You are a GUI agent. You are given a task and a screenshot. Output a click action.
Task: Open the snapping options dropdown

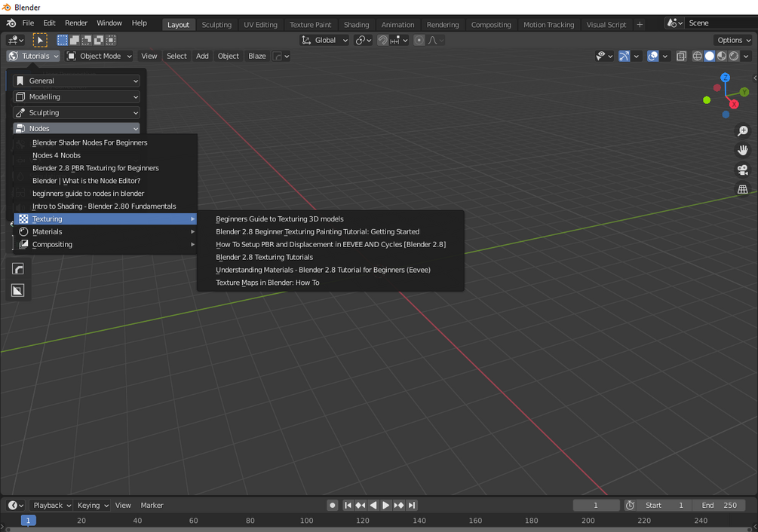pyautogui.click(x=400, y=40)
